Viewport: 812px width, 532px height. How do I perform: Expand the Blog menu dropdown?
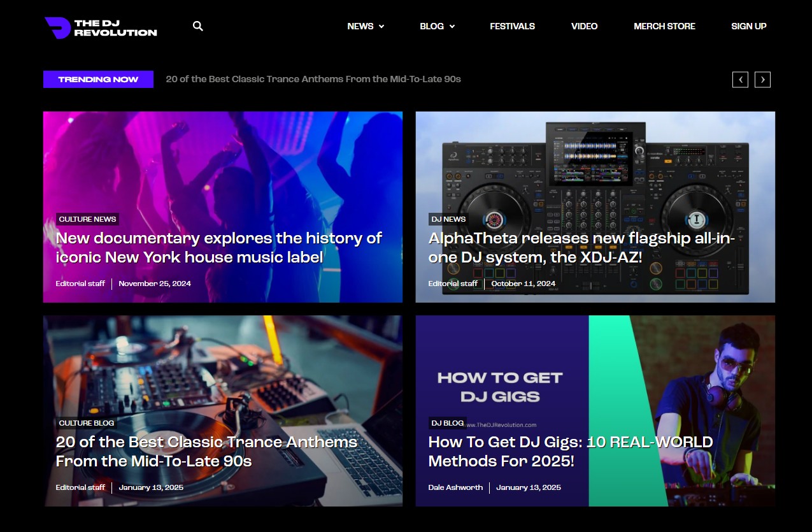point(437,26)
